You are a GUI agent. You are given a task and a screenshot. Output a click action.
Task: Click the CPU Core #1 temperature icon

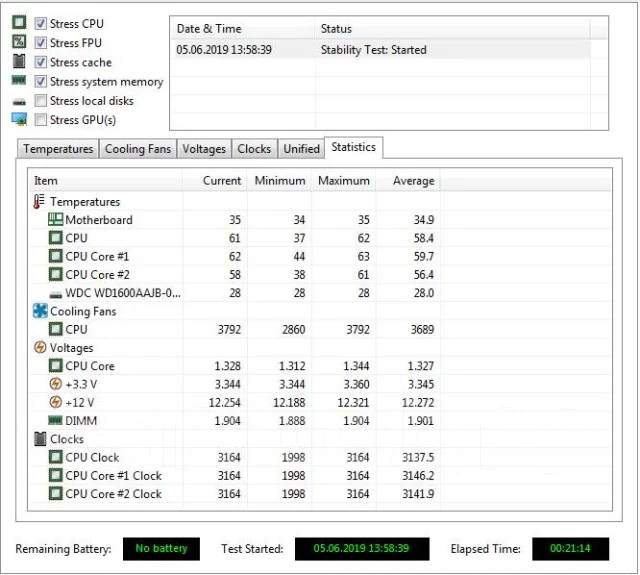[x=56, y=256]
